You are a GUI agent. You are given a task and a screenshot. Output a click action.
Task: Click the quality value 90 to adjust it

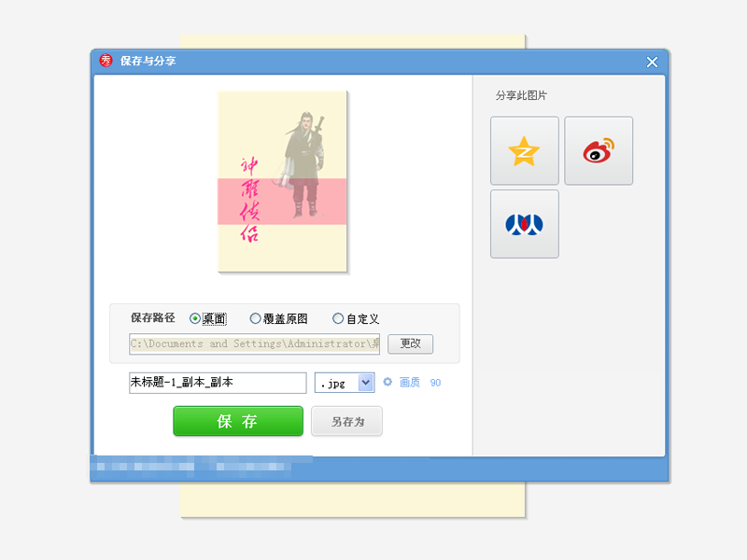tap(434, 383)
